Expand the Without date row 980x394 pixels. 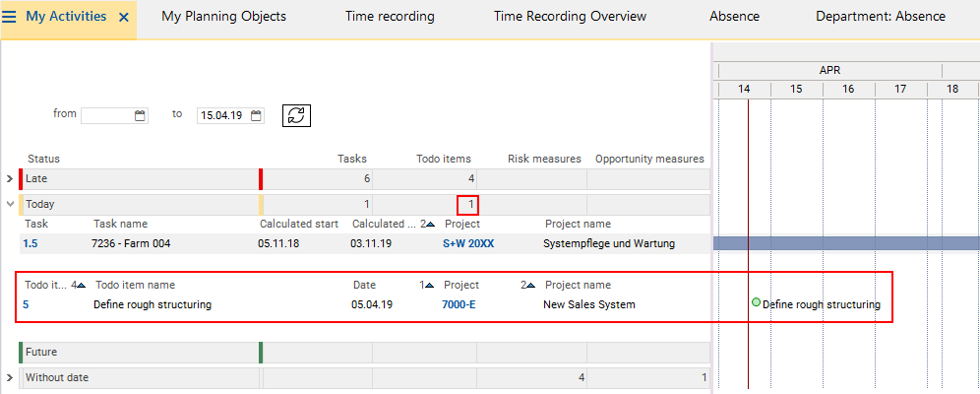pyautogui.click(x=10, y=377)
